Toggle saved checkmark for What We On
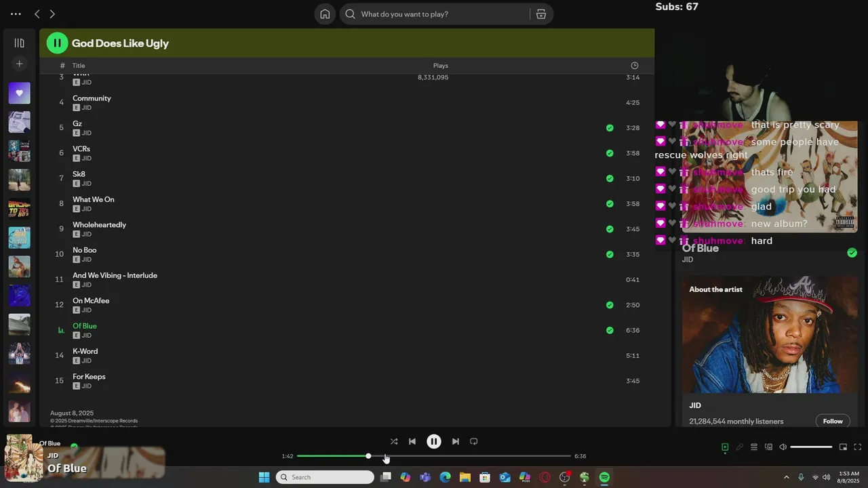Screen dimensions: 868x488 [x=610, y=203]
